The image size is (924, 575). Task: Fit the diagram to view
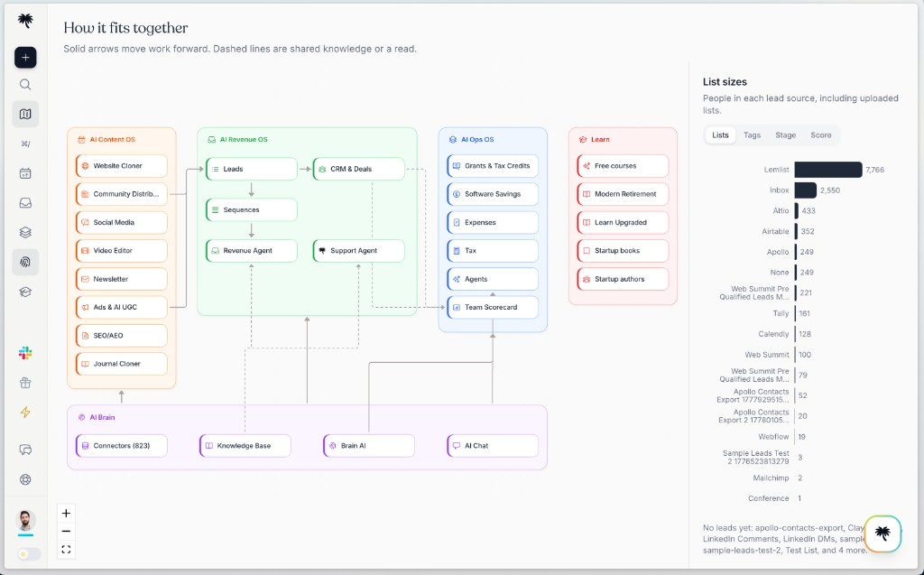[x=66, y=550]
